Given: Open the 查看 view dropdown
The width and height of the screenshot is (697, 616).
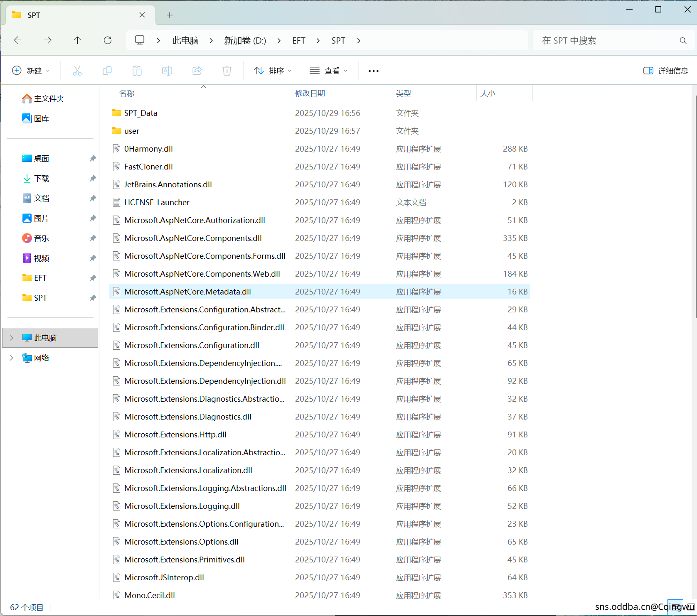Looking at the screenshot, I should pos(328,71).
